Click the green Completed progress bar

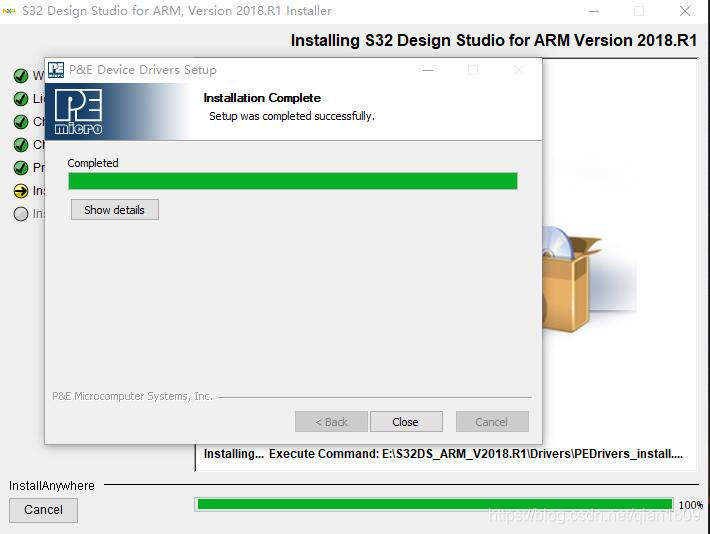(292, 181)
